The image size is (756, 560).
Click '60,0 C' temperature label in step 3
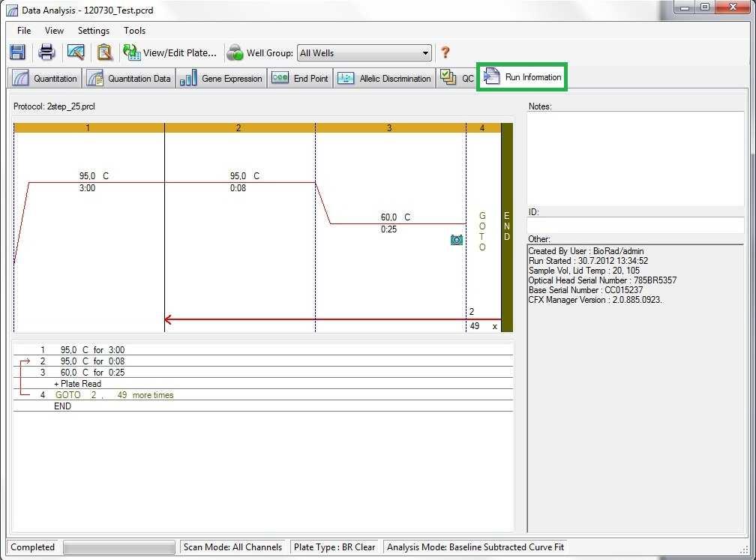pos(395,217)
